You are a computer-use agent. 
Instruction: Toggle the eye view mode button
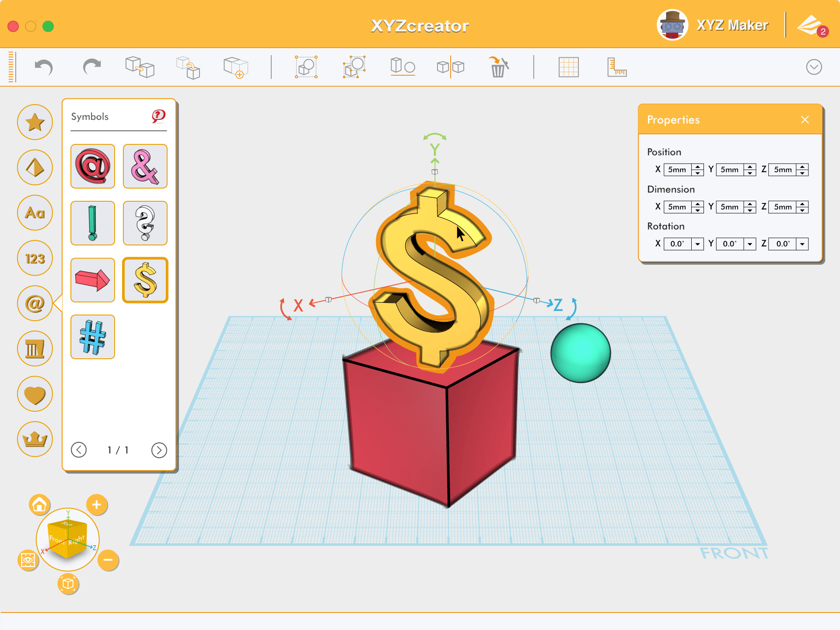tap(28, 560)
